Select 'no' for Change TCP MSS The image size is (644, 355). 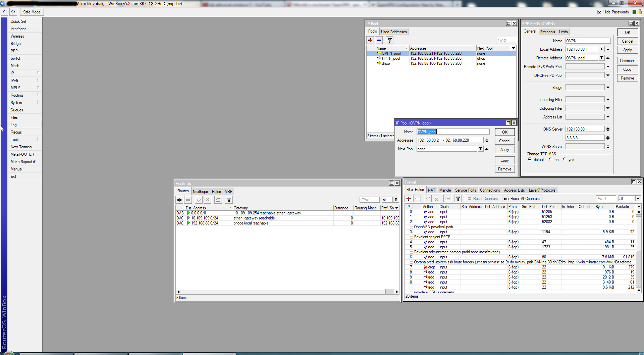[x=551, y=160]
